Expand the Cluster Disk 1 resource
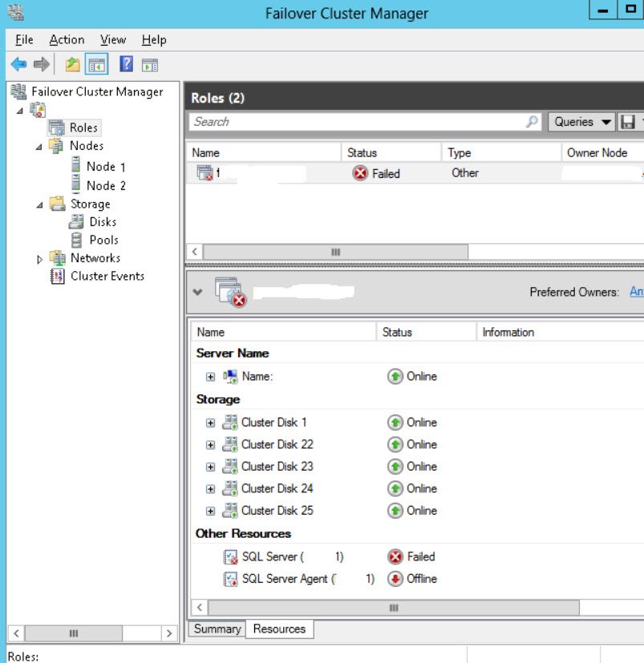Viewport: 644px width, 663px height. [x=210, y=422]
